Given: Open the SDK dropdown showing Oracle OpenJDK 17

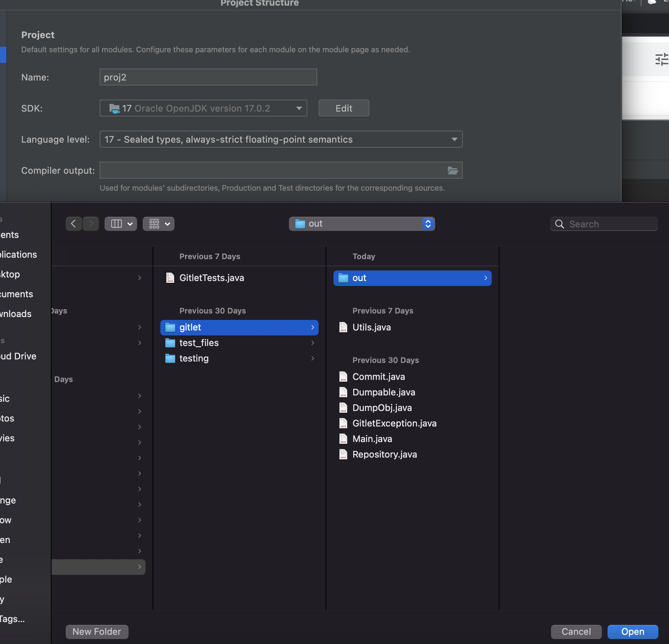Looking at the screenshot, I should (203, 108).
